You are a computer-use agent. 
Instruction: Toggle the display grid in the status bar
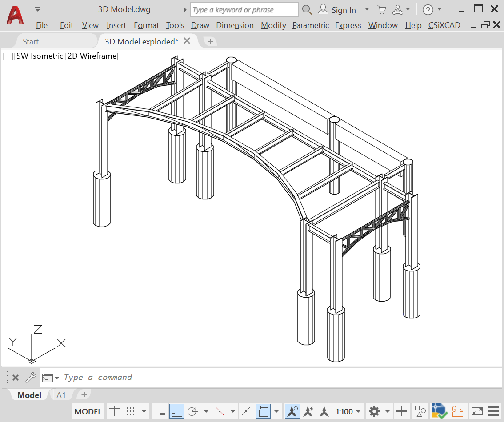click(115, 411)
